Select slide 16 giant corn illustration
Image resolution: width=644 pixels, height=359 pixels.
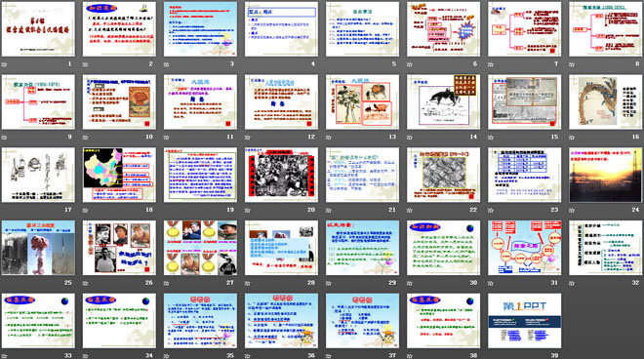click(606, 101)
